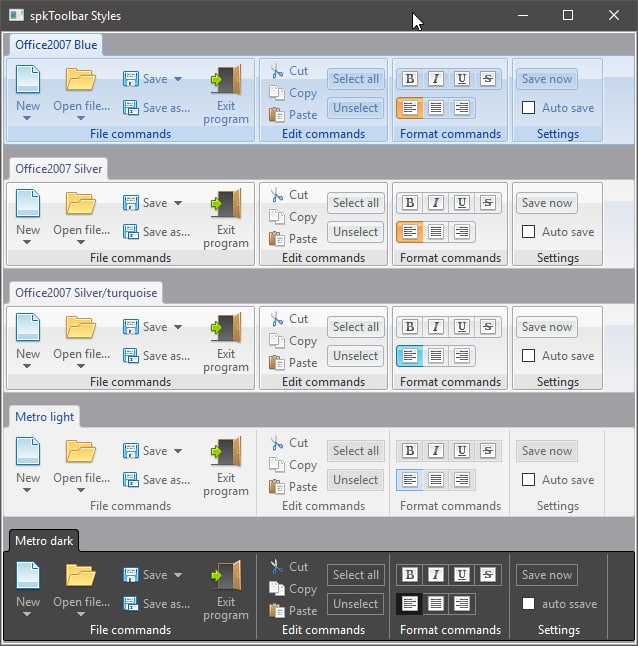
Task: Select the Office2007 Blue tab
Action: (56, 45)
